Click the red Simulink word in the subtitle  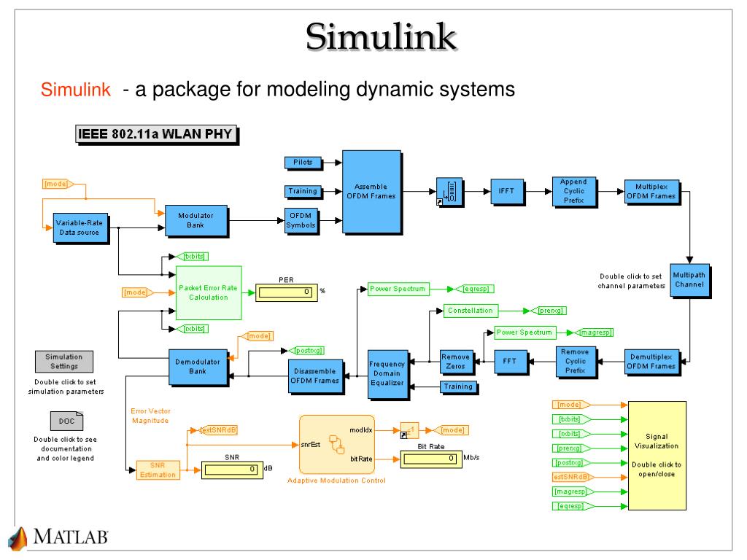pyautogui.click(x=76, y=90)
